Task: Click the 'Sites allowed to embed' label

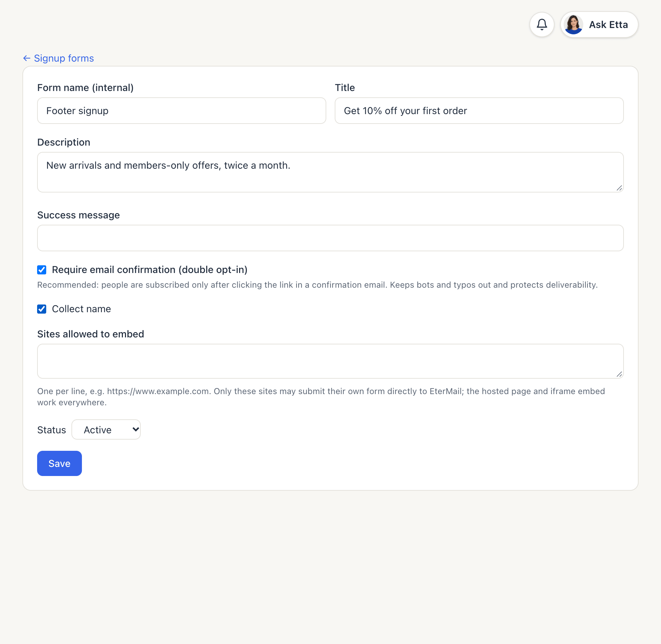Action: (x=91, y=334)
